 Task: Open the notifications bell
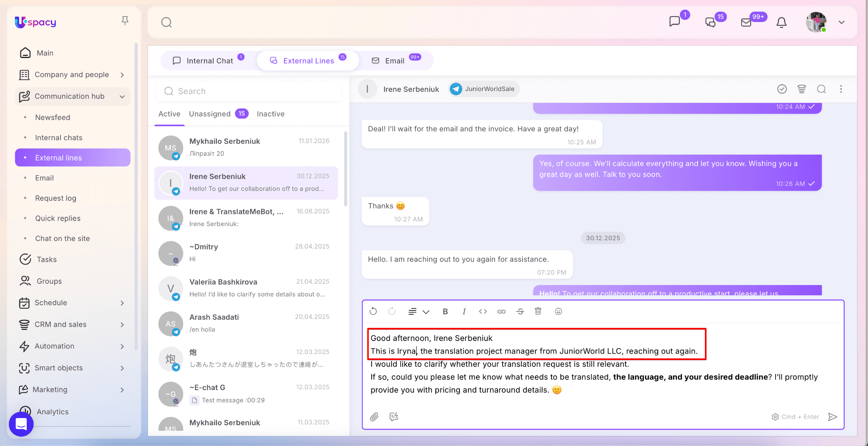coord(781,22)
